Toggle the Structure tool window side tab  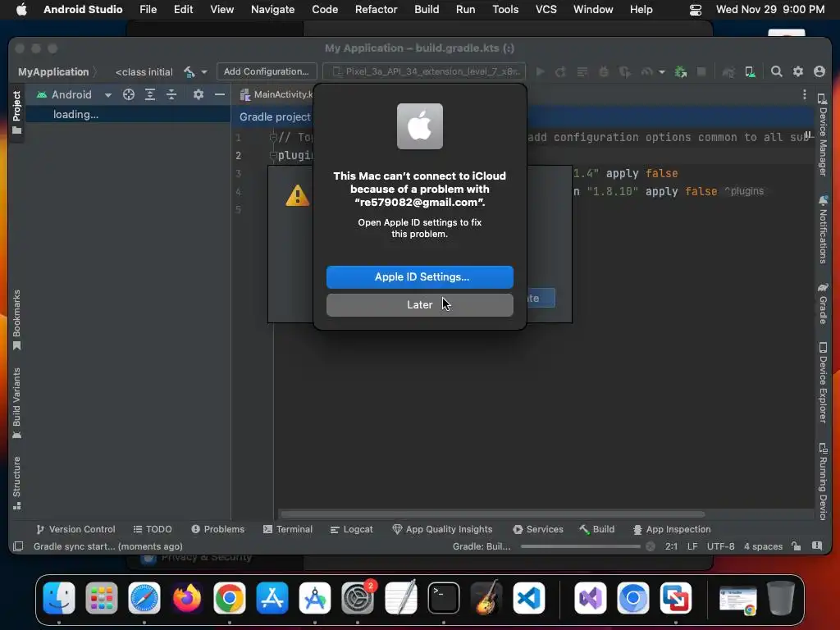(16, 482)
